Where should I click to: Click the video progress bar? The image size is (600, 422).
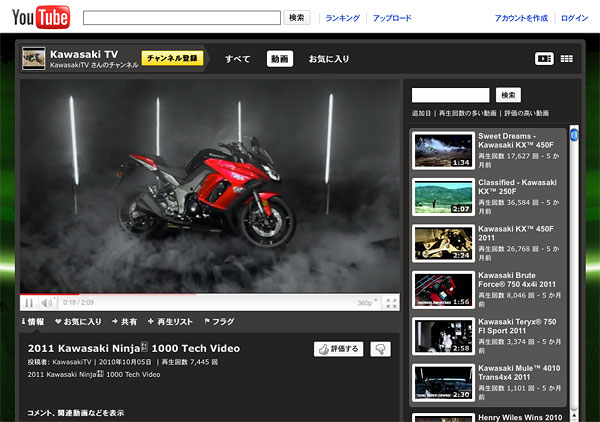pos(210,294)
